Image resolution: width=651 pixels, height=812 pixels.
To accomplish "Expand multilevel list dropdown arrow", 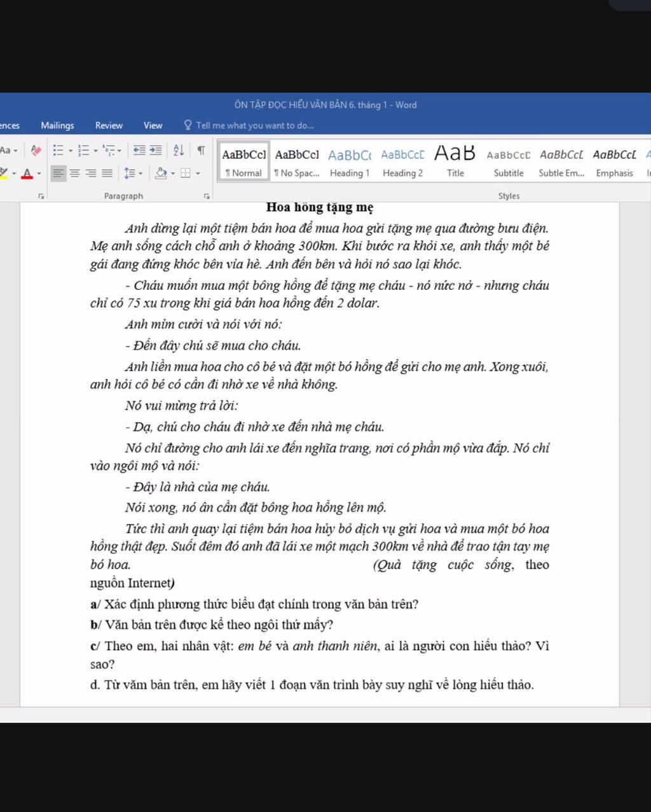I will 120,151.
